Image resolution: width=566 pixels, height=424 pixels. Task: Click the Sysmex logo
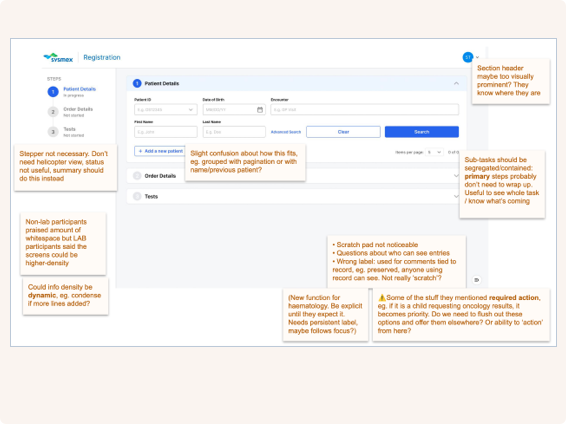click(58, 57)
